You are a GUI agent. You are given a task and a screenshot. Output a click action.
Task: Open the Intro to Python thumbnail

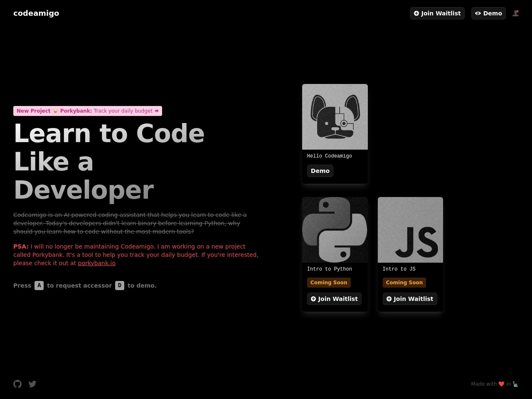pyautogui.click(x=335, y=230)
